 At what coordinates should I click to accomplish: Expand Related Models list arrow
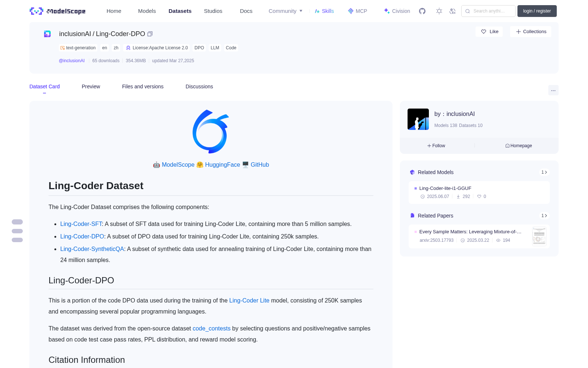click(x=544, y=172)
